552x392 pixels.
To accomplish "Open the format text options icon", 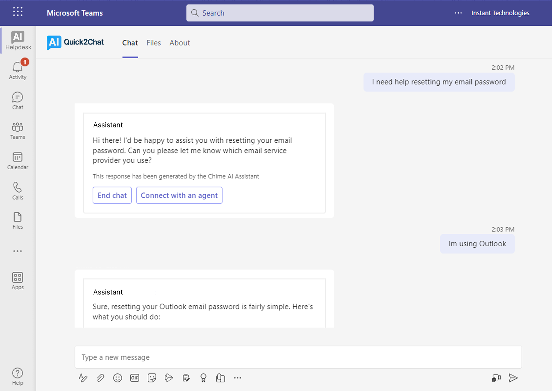I will pyautogui.click(x=83, y=378).
